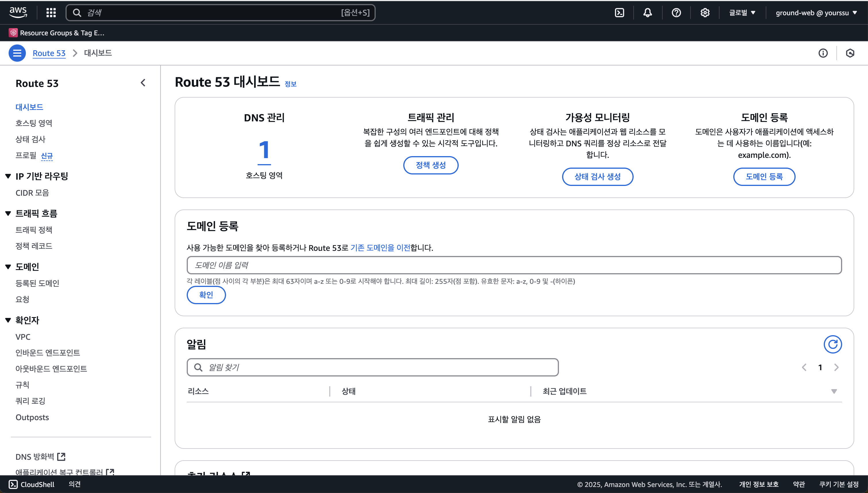The width and height of the screenshot is (868, 493).
Task: Select 상태 검사 in the sidebar
Action: [30, 139]
